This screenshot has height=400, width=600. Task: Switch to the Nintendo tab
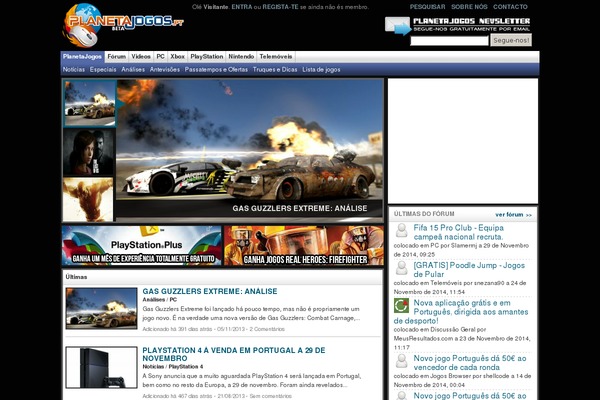pyautogui.click(x=241, y=57)
